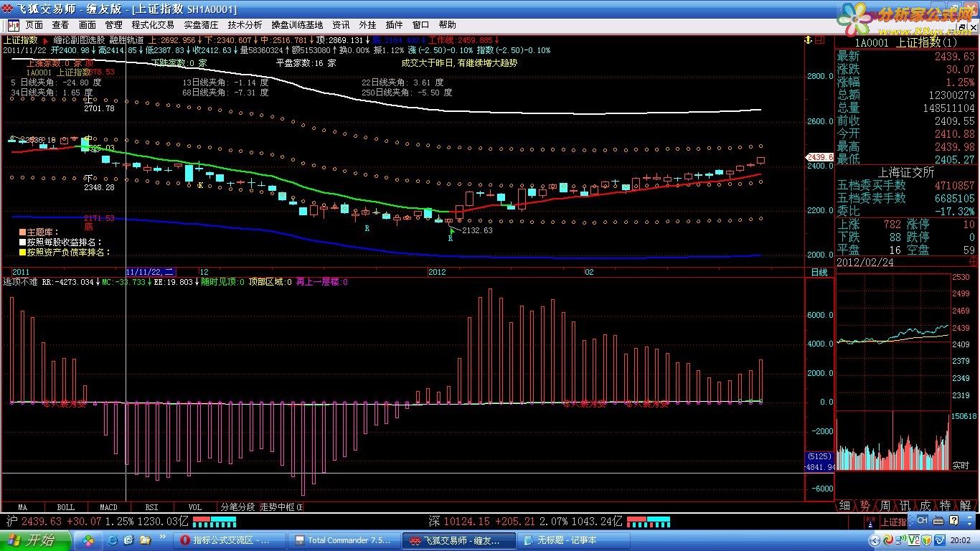This screenshot has height=551, width=980.
Task: Click the 按照每股收益排名 legend entry
Action: (60, 242)
